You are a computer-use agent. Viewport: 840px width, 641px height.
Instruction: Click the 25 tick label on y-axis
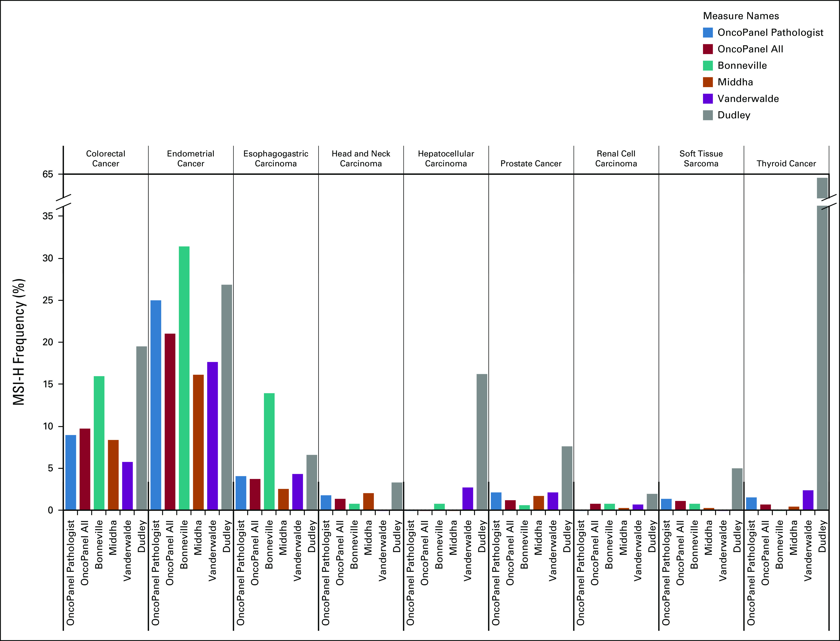coord(48,300)
